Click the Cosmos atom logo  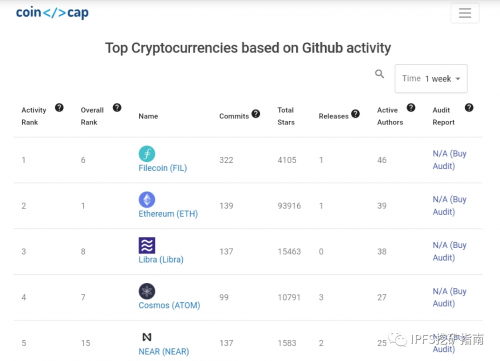[x=147, y=291]
